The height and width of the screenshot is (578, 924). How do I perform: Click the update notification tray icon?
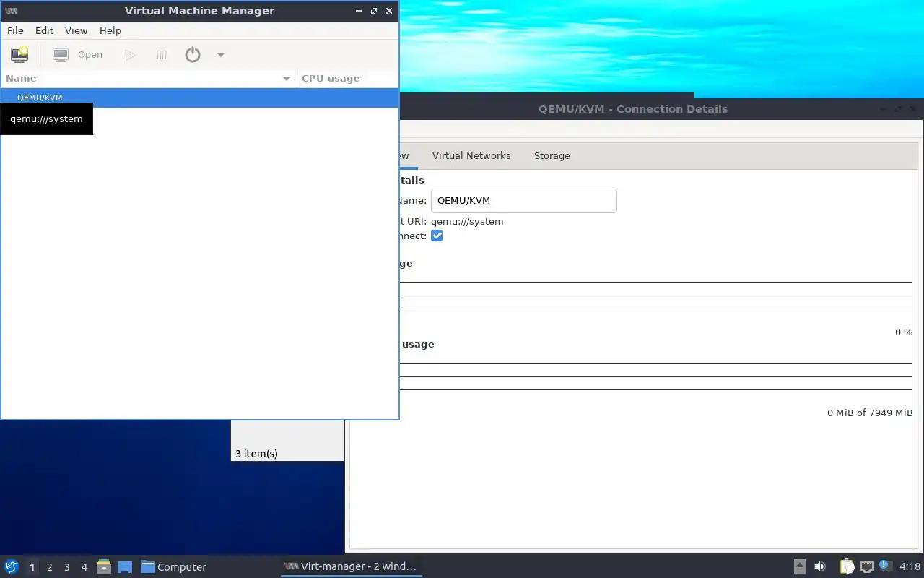pos(886,566)
